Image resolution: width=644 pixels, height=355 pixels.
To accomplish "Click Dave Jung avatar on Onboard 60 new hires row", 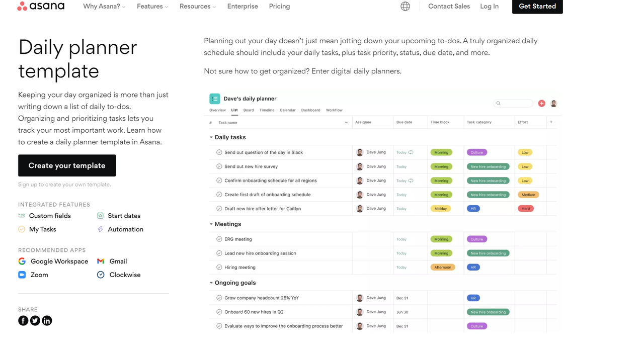I will (x=360, y=312).
